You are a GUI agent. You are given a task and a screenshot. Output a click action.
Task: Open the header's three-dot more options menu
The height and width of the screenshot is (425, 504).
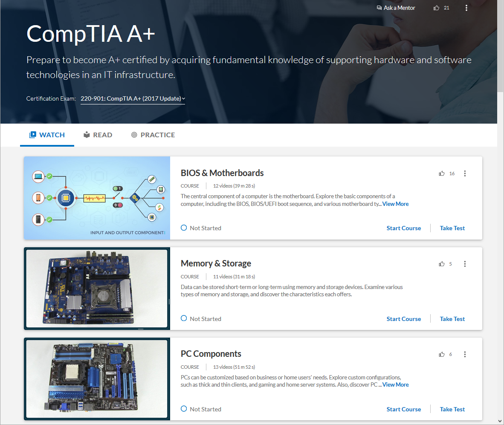tap(466, 8)
